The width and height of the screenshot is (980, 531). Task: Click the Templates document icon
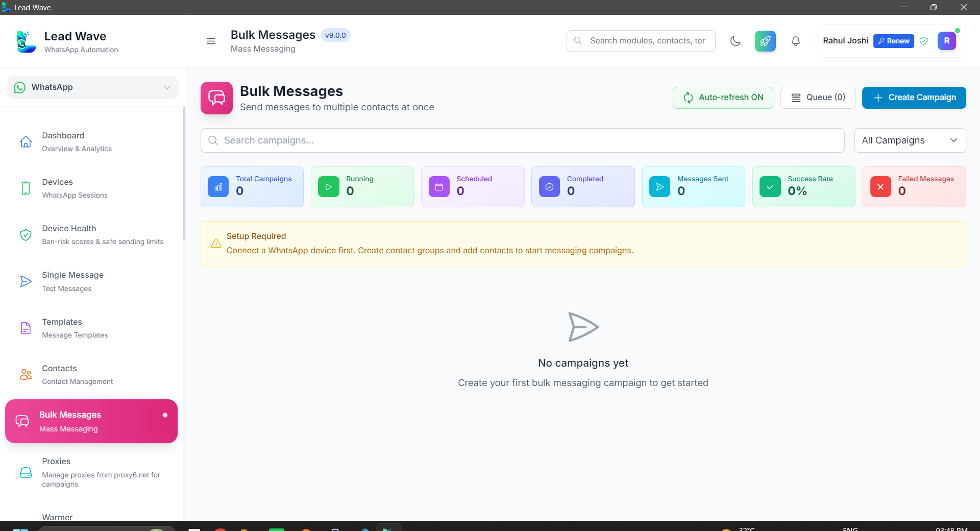[x=26, y=328]
